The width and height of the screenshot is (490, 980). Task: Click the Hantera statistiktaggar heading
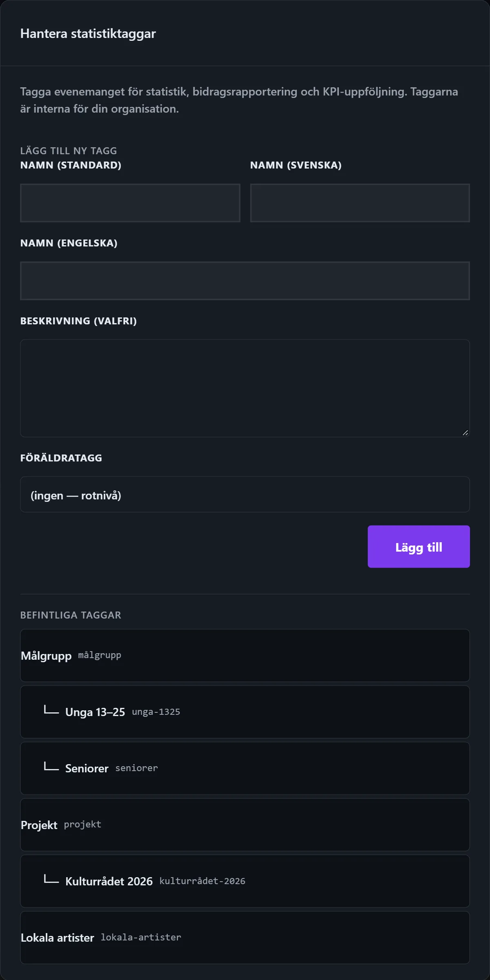pyautogui.click(x=88, y=33)
